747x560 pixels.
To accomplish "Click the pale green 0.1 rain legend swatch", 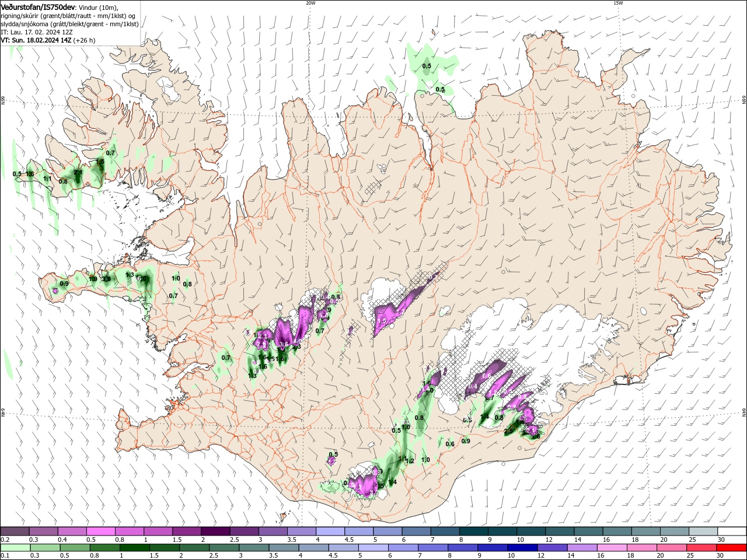I will click(x=15, y=548).
